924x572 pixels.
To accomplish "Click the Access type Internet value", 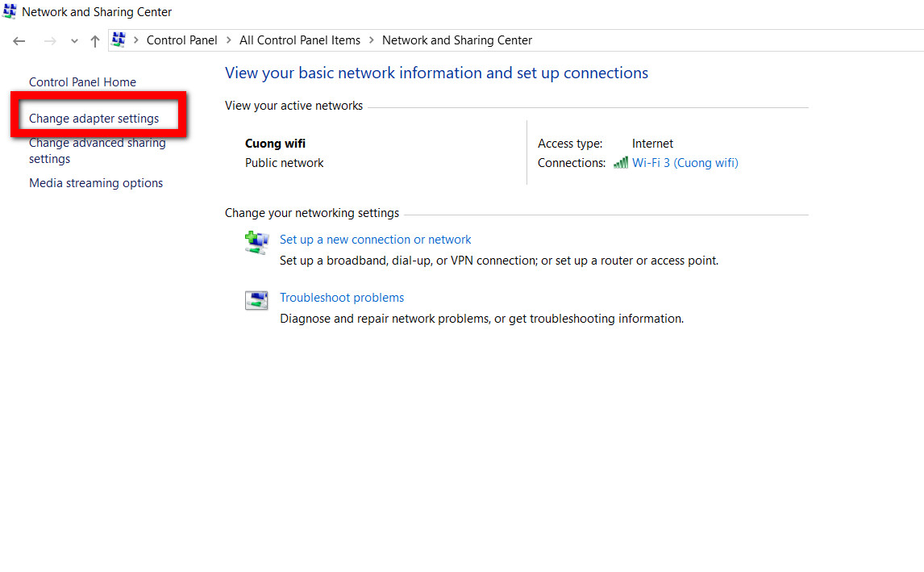I will [652, 144].
